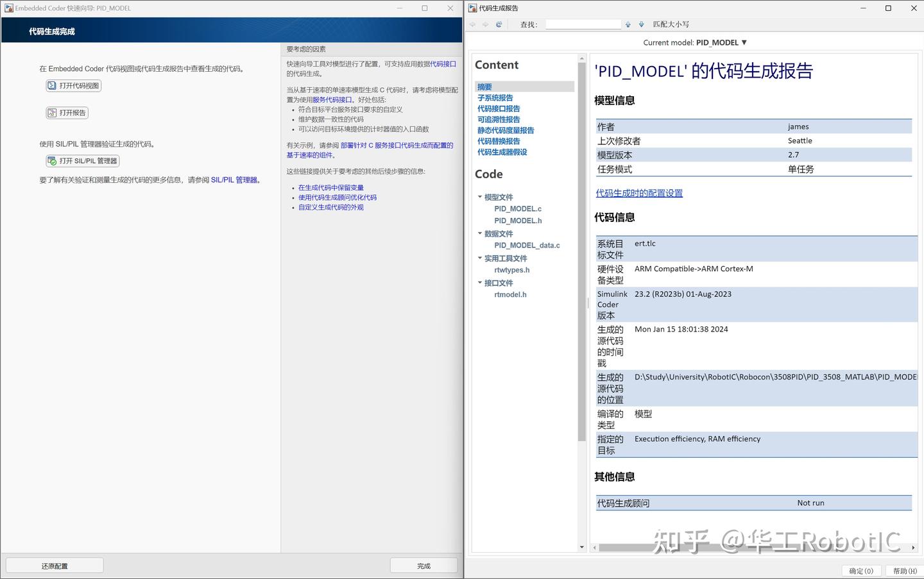The image size is (924, 579).
Task: Open 静态代码度量报告 from the Content list
Action: coord(507,130)
